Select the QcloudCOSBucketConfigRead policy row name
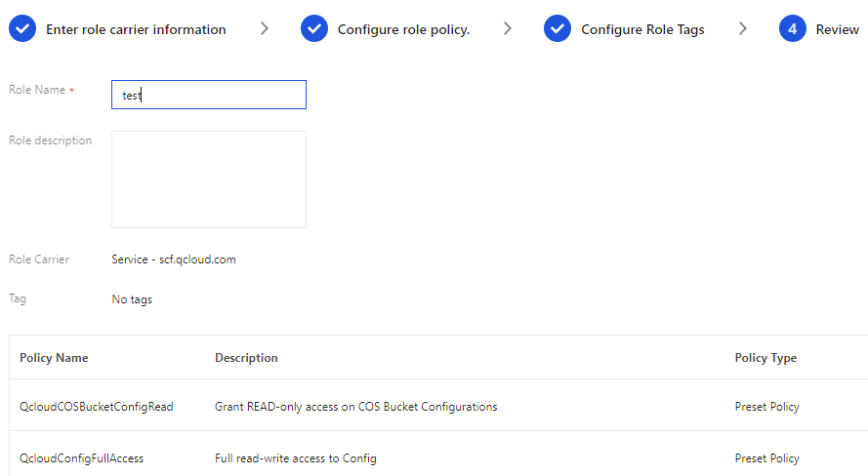 point(97,407)
